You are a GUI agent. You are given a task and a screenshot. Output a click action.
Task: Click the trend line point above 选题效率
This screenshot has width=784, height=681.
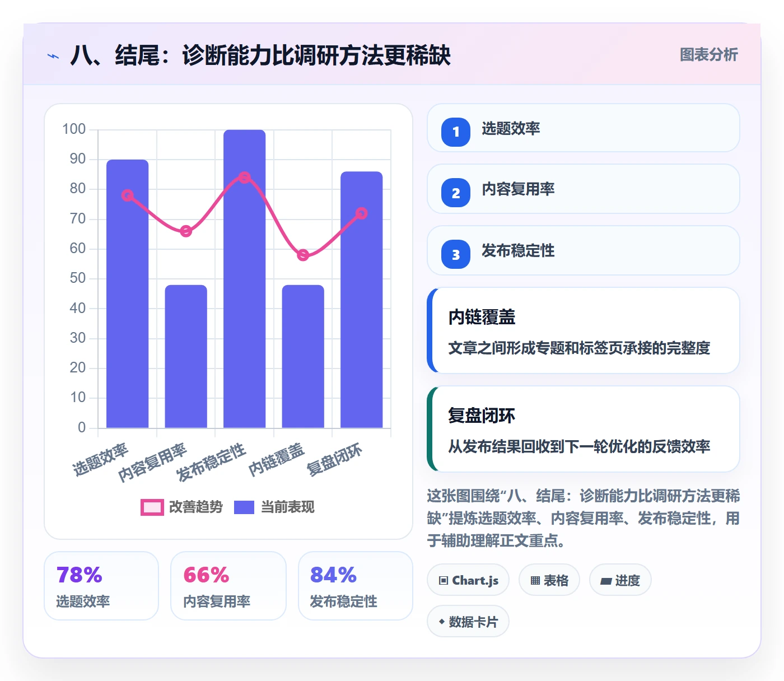pos(128,195)
